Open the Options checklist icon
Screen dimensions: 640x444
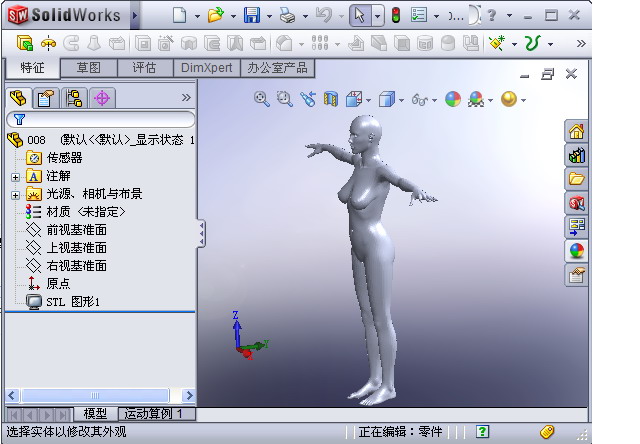419,15
